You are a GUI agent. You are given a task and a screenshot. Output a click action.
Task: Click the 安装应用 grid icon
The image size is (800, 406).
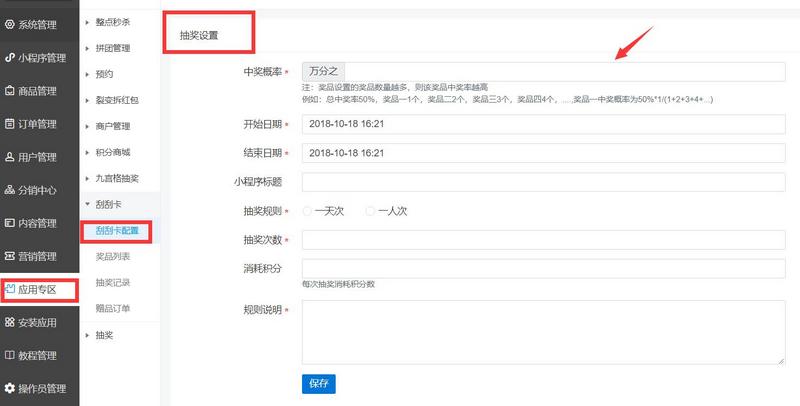point(11,322)
